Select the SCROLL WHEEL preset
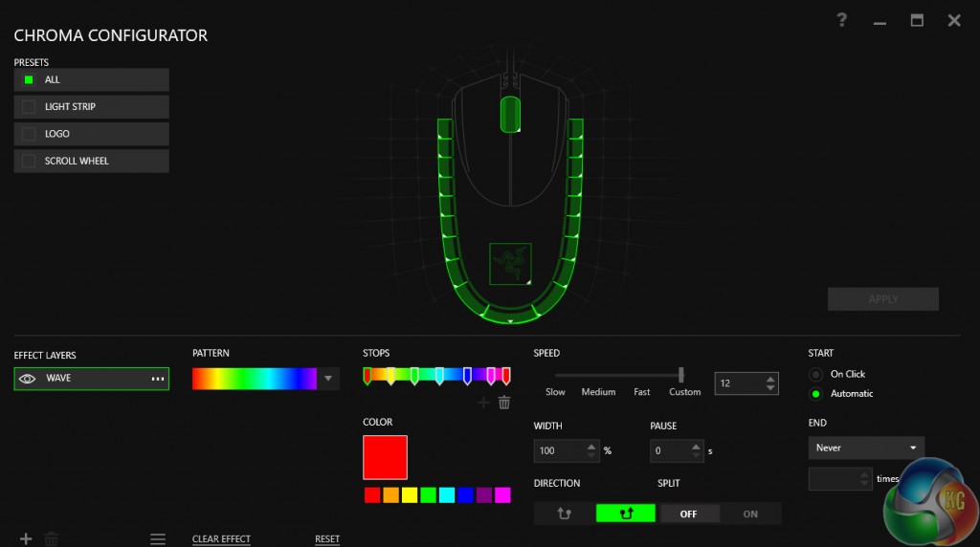The image size is (980, 547). [91, 161]
